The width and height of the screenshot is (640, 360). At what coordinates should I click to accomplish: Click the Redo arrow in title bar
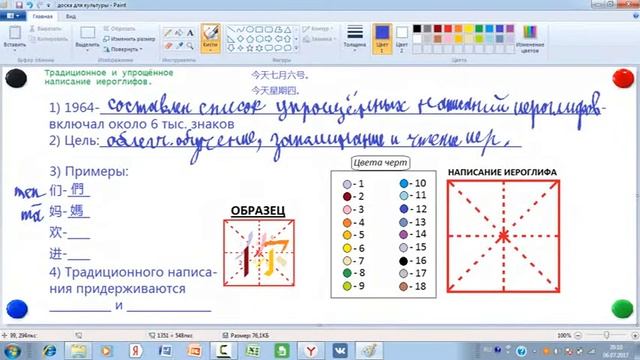pos(40,5)
